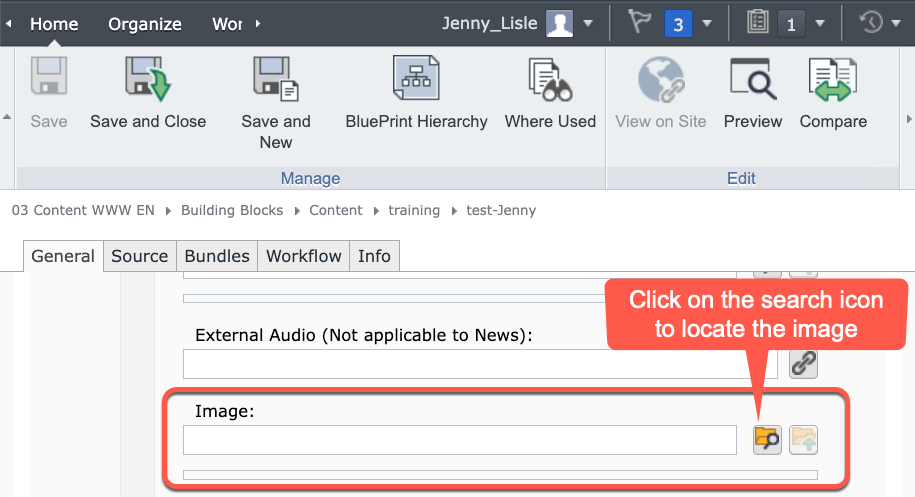Expand the Jenny_Lisle user dropdown arrow
This screenshot has width=915, height=497.
pos(588,24)
